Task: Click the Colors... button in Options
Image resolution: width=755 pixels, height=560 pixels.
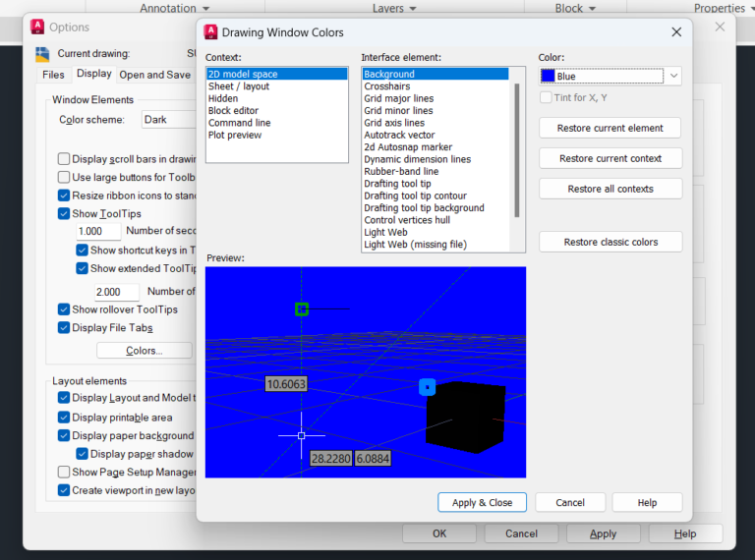Action: 145,350
